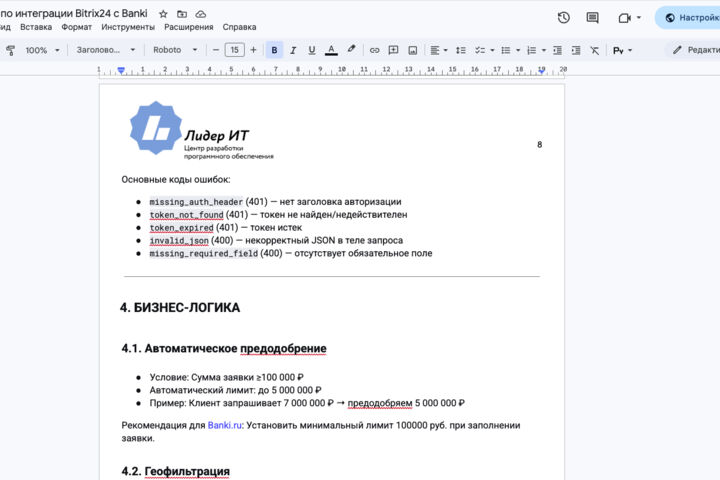Screen dimensions: 720x480
Task: Toggle italic formatting
Action: [292, 50]
